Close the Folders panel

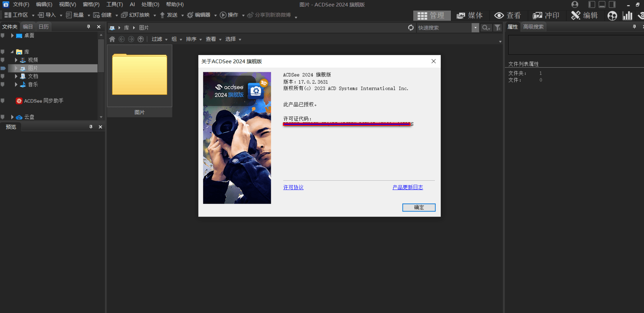tap(99, 27)
